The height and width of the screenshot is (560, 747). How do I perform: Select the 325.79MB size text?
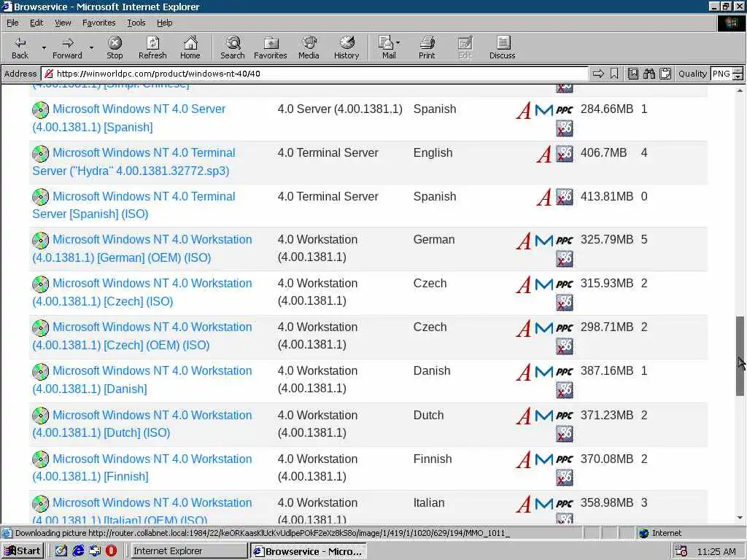[606, 239]
